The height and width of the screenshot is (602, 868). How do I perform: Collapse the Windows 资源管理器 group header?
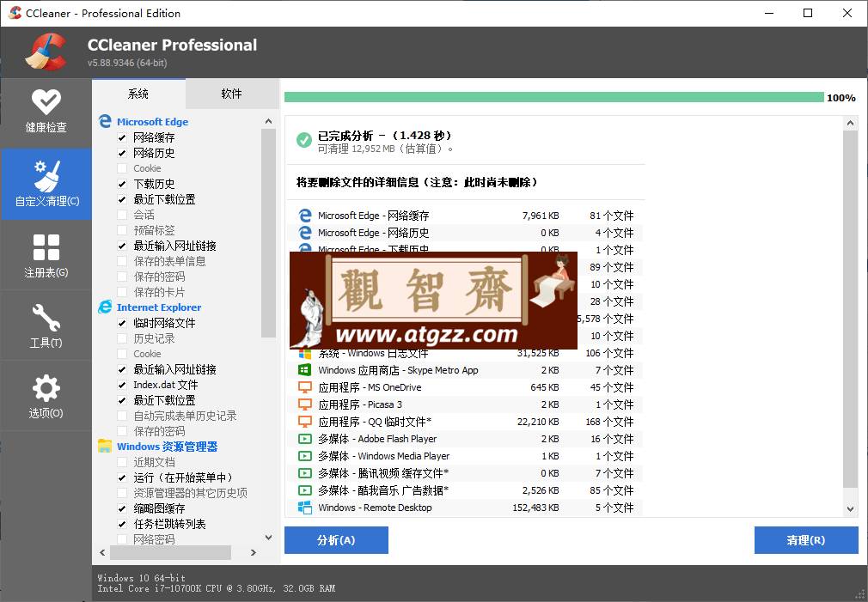pos(168,447)
